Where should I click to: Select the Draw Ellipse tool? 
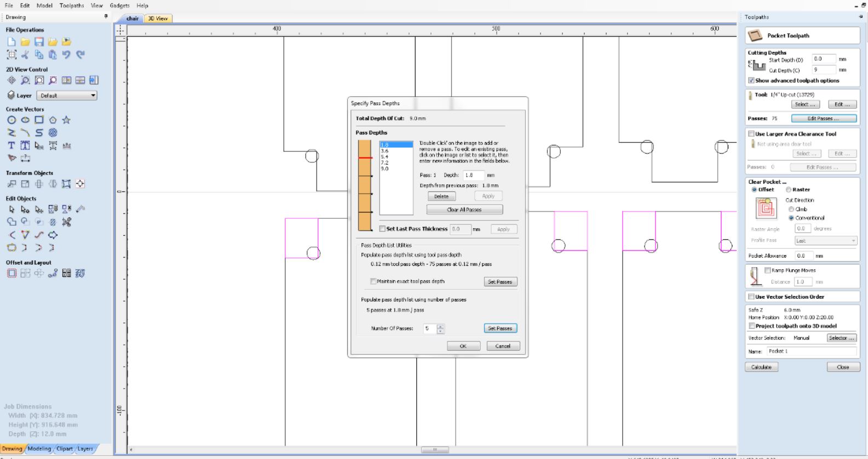(x=25, y=120)
